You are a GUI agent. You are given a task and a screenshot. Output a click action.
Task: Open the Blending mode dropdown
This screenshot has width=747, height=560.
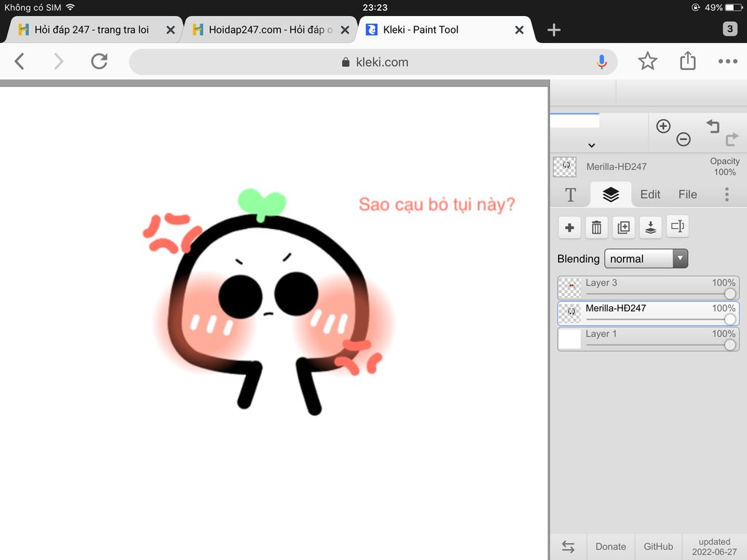(x=646, y=259)
